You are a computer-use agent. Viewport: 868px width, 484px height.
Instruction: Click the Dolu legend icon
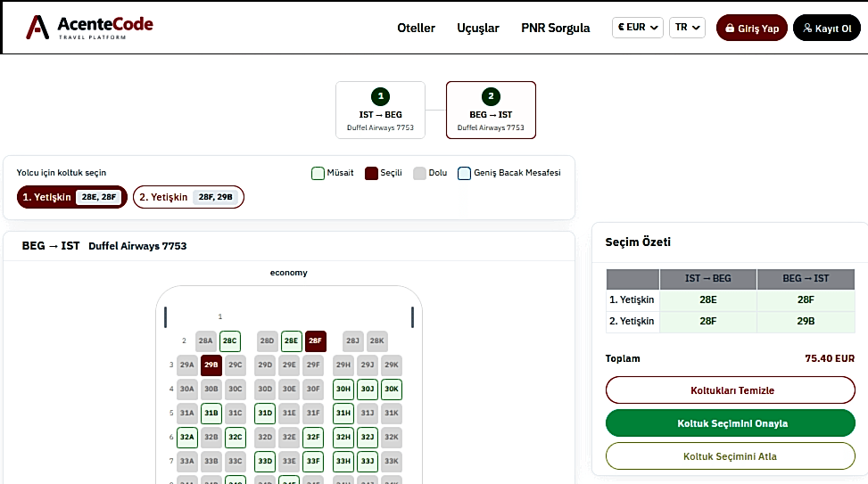419,173
